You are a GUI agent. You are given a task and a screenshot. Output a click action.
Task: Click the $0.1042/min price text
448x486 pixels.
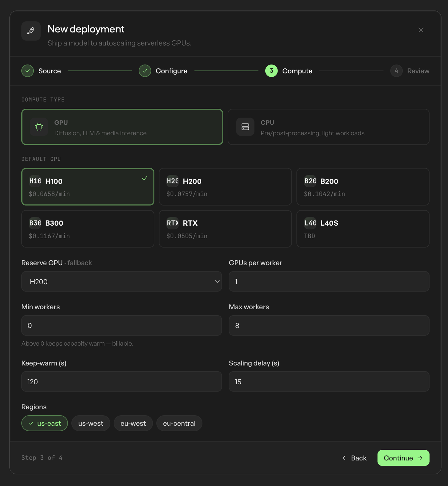pyautogui.click(x=325, y=194)
